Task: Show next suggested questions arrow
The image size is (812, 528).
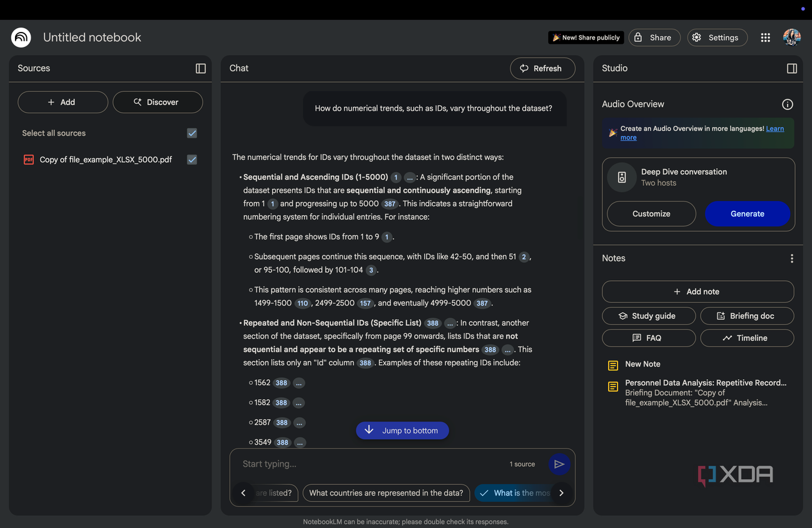Action: point(562,493)
